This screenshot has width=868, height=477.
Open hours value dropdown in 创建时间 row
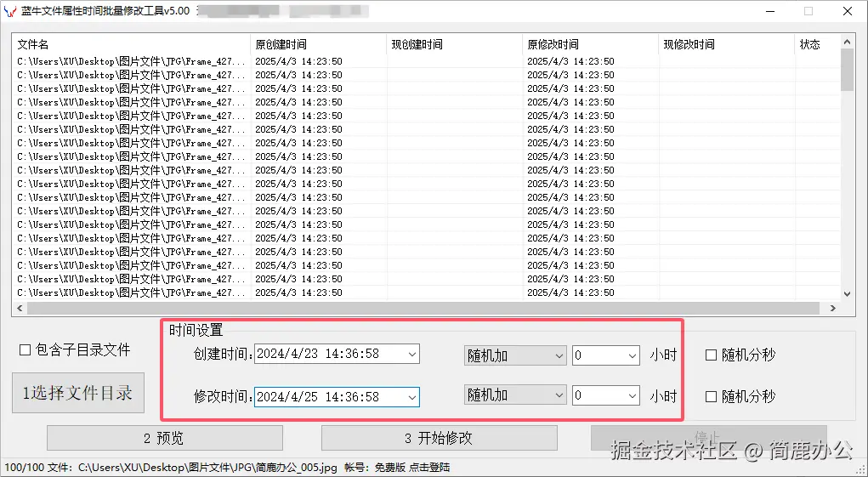(633, 355)
